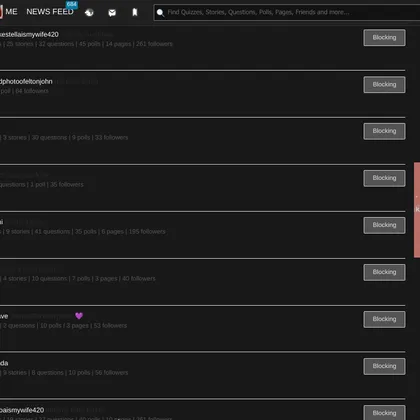Image resolution: width=420 pixels, height=420 pixels.
Task: Open estellaismywife420 profile link
Action: pyautogui.click(x=29, y=35)
